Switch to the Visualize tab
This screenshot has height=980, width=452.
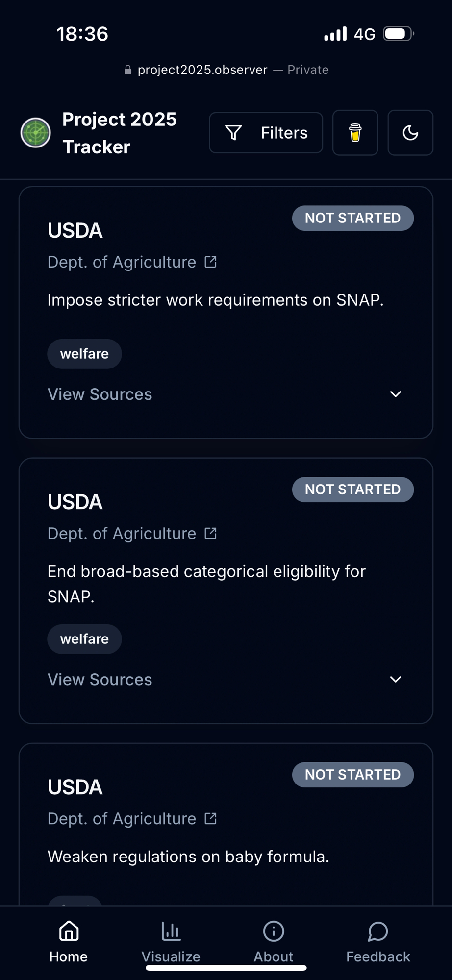(x=171, y=942)
